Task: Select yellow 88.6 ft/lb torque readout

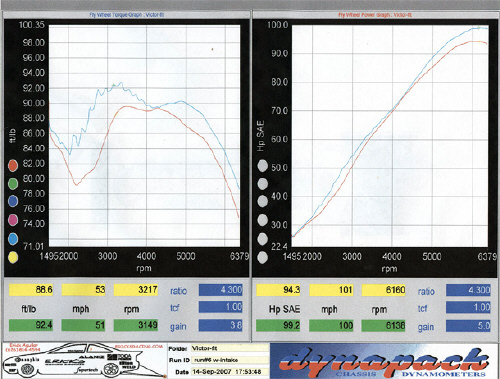Action: [x=31, y=290]
